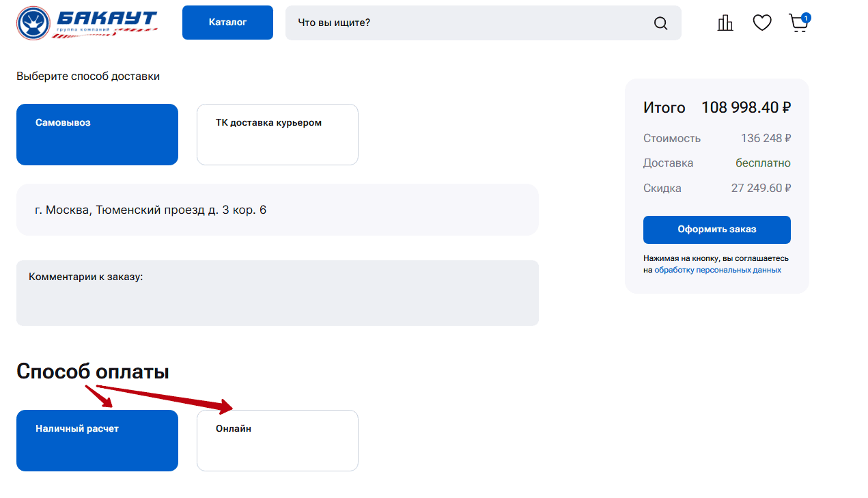Click the Бакаут company logo
Image resolution: width=868 pixels, height=498 pixels.
pyautogui.click(x=87, y=23)
